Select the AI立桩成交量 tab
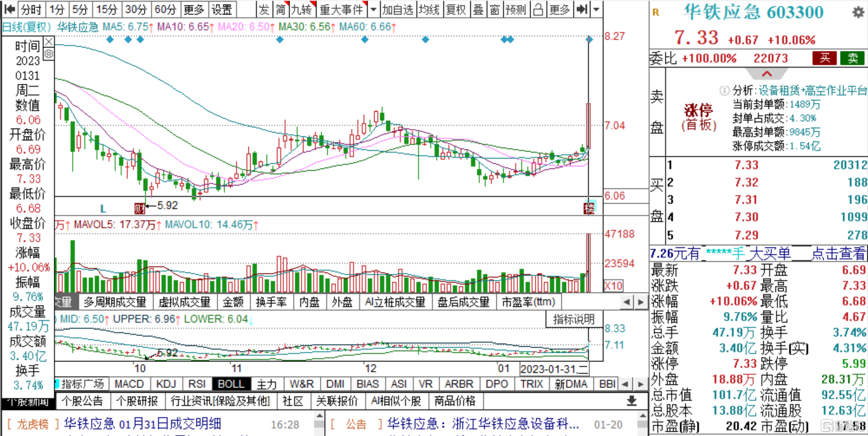This screenshot has height=436, width=868. (x=395, y=302)
